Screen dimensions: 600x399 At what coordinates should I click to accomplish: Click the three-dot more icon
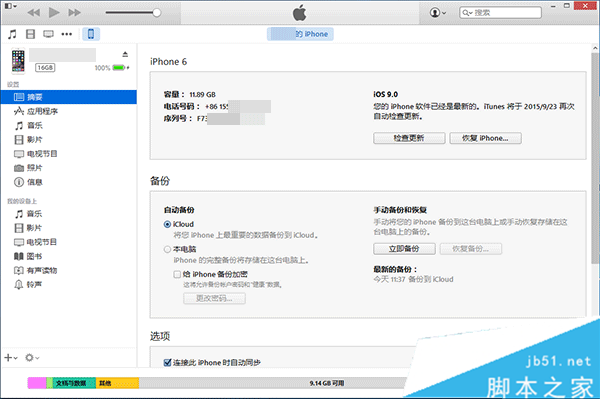pyautogui.click(x=67, y=34)
